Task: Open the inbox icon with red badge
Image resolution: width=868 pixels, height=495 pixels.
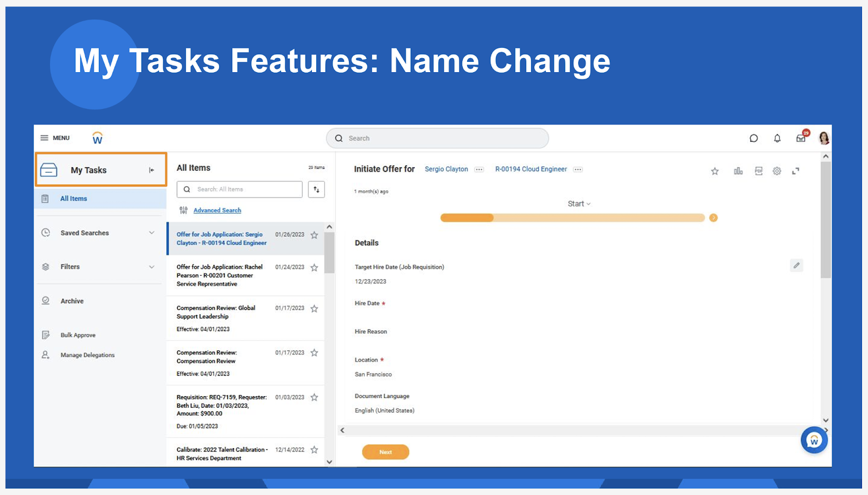Action: pyautogui.click(x=802, y=137)
